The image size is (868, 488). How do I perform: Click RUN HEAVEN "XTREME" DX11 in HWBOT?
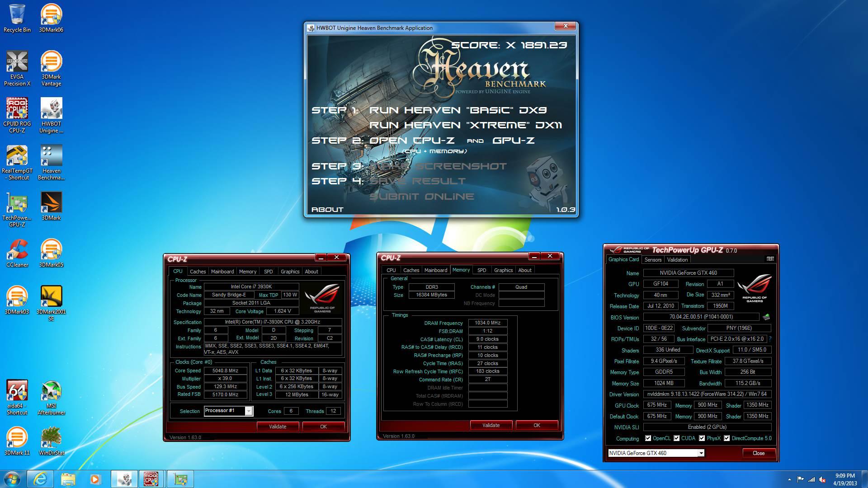466,125
